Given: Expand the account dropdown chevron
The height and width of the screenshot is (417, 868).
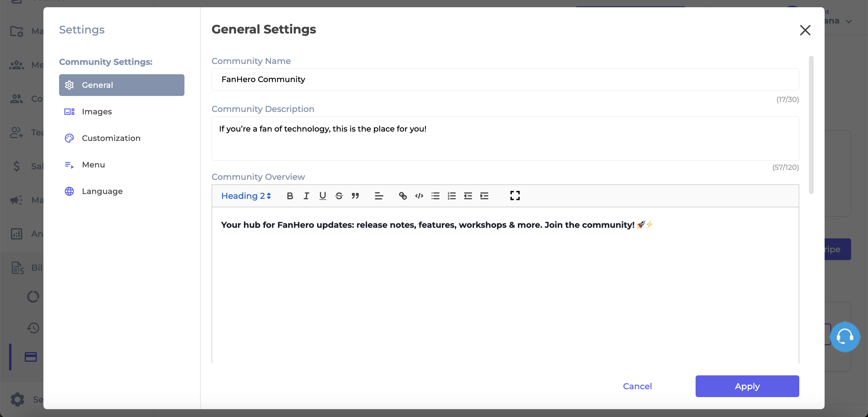Looking at the screenshot, I should [x=849, y=21].
